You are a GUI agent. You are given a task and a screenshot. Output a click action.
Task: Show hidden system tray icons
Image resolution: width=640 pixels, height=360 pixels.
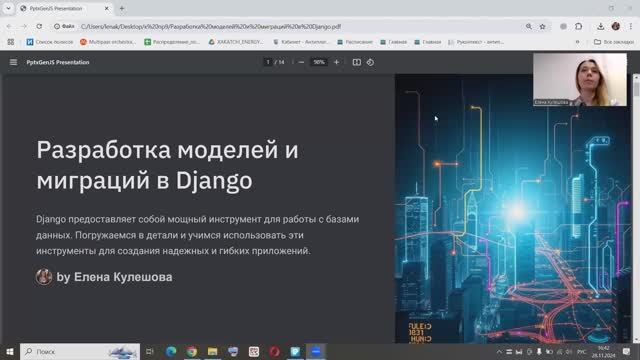[x=499, y=351]
